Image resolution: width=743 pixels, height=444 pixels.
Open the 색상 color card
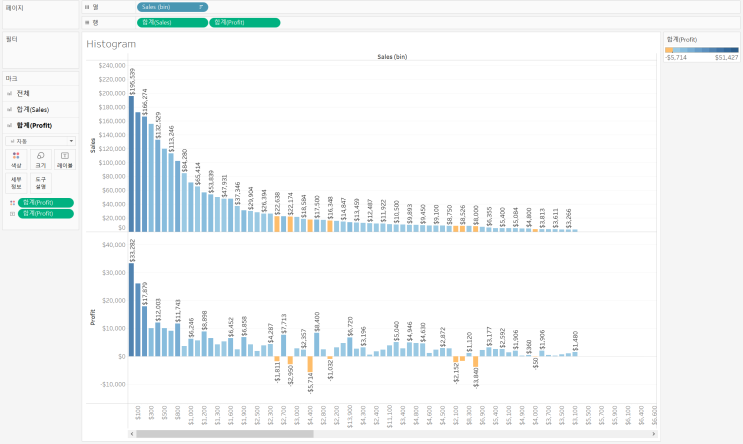[16, 160]
